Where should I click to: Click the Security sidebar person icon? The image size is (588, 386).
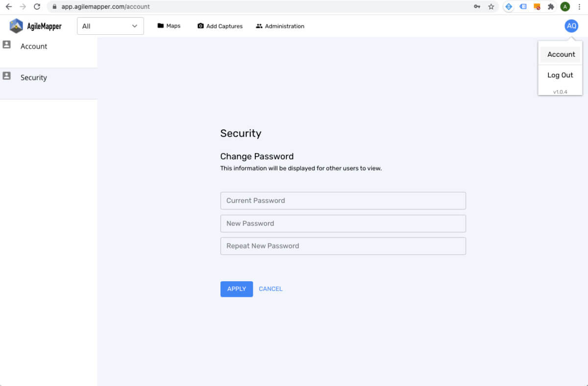(x=6, y=76)
